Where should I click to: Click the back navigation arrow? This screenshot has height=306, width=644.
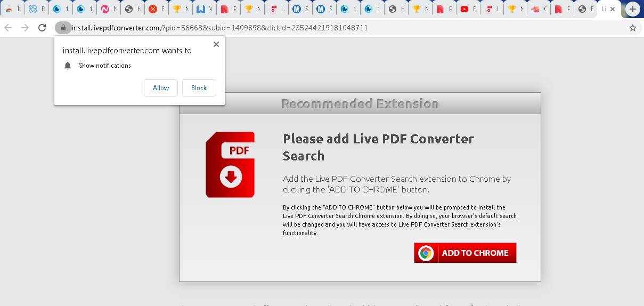click(x=8, y=28)
